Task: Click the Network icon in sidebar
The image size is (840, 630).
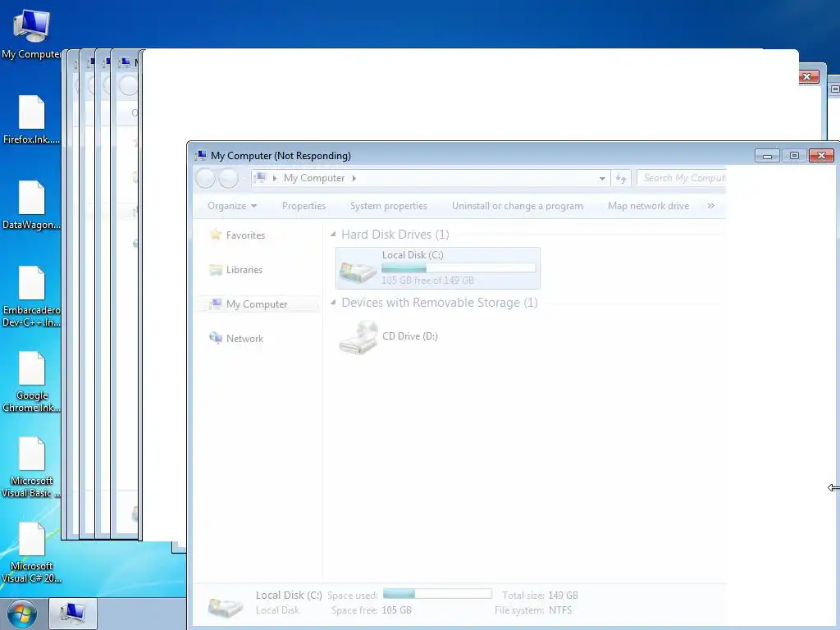Action: 216,338
